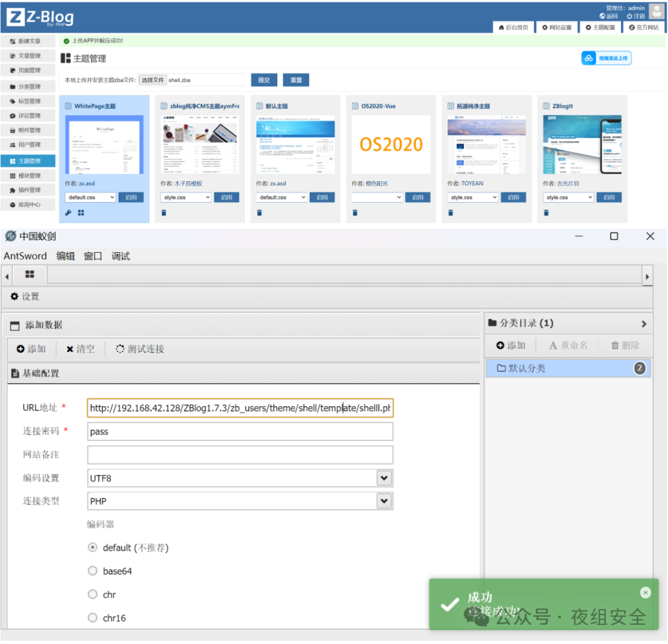Select chr encoder radio

click(x=92, y=594)
